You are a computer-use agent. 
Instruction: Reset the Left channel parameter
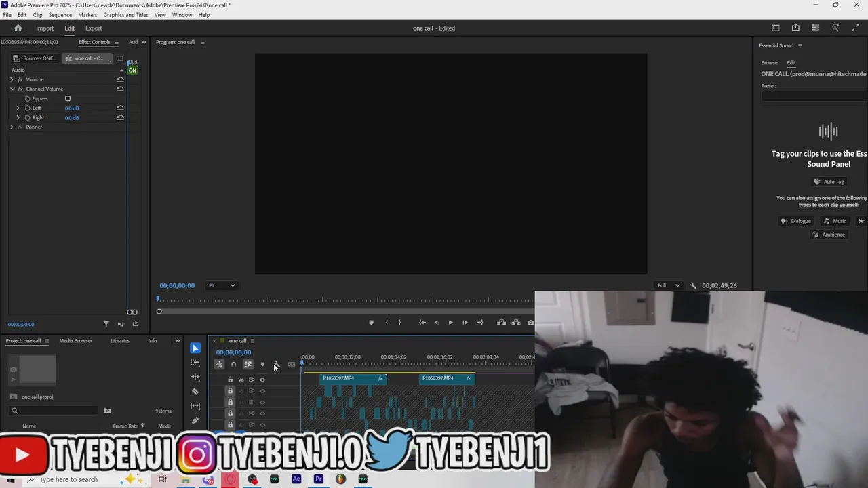pos(120,108)
